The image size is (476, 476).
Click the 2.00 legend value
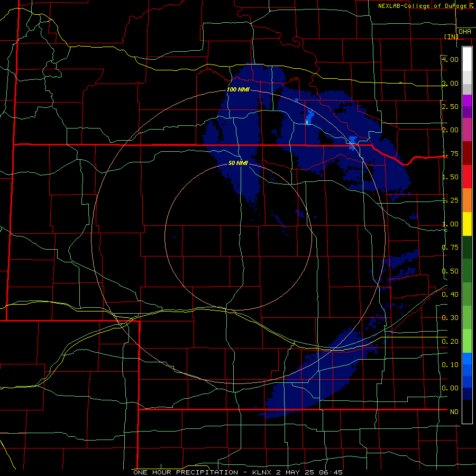click(450, 130)
